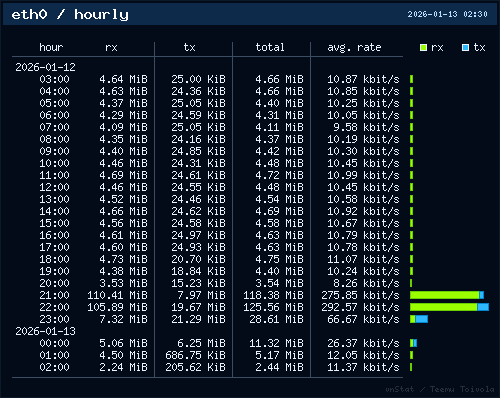The height and width of the screenshot is (398, 500).
Task: Click tx value 686.75 KiB
Action: (195, 355)
